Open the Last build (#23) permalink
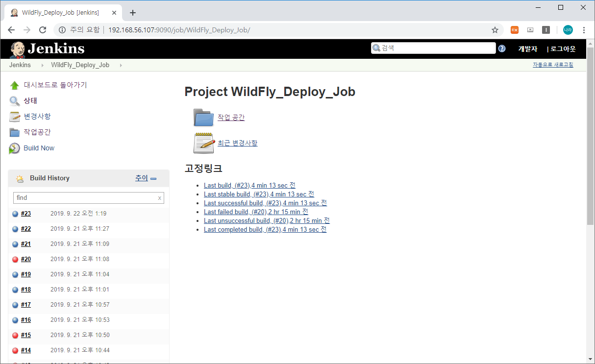 coord(249,186)
